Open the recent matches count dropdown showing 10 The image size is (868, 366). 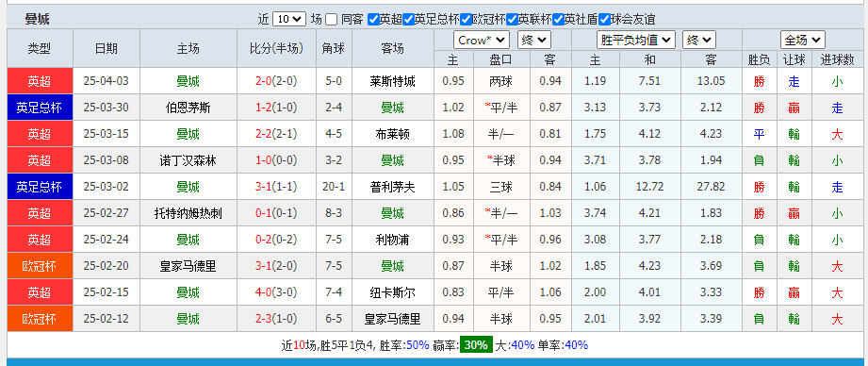click(x=289, y=19)
